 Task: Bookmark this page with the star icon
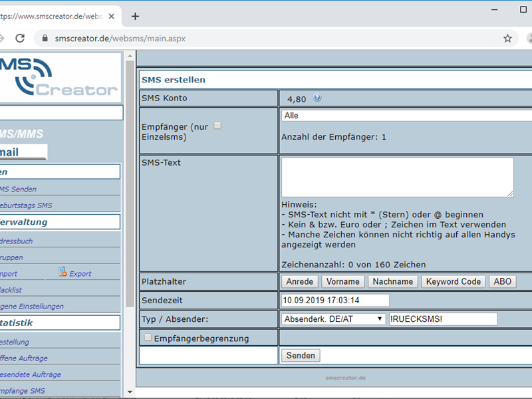(x=507, y=39)
